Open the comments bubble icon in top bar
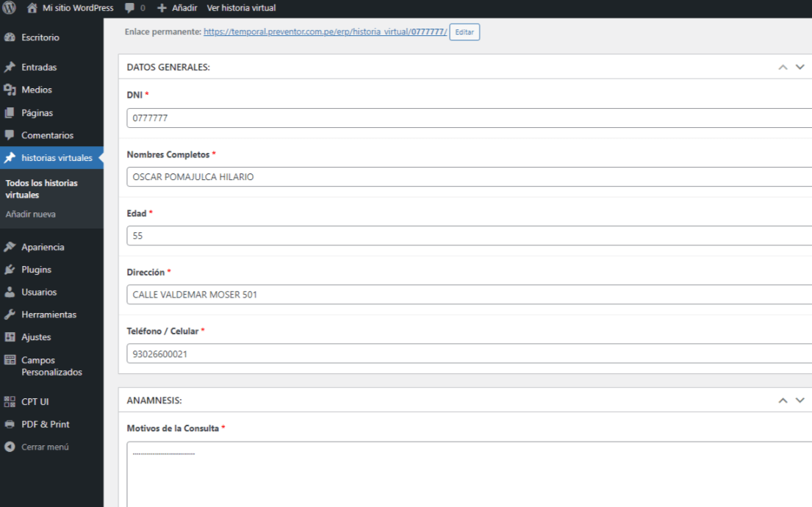Image resolution: width=812 pixels, height=507 pixels. pyautogui.click(x=129, y=8)
